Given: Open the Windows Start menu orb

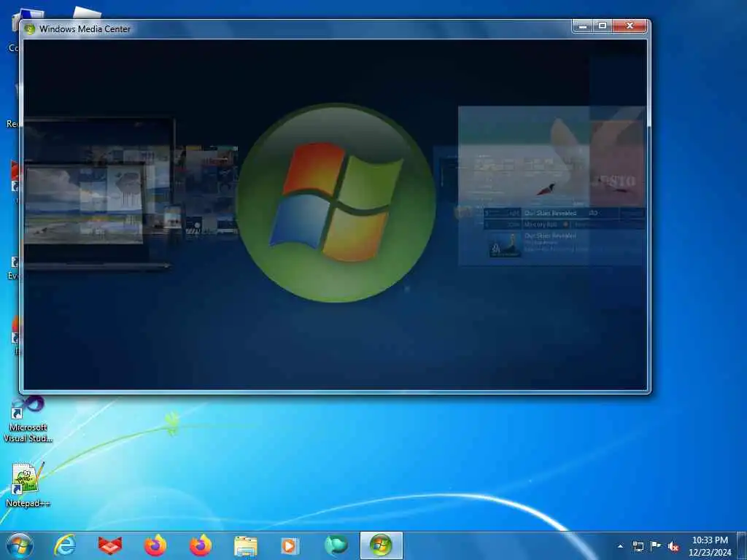Looking at the screenshot, I should tap(20, 545).
